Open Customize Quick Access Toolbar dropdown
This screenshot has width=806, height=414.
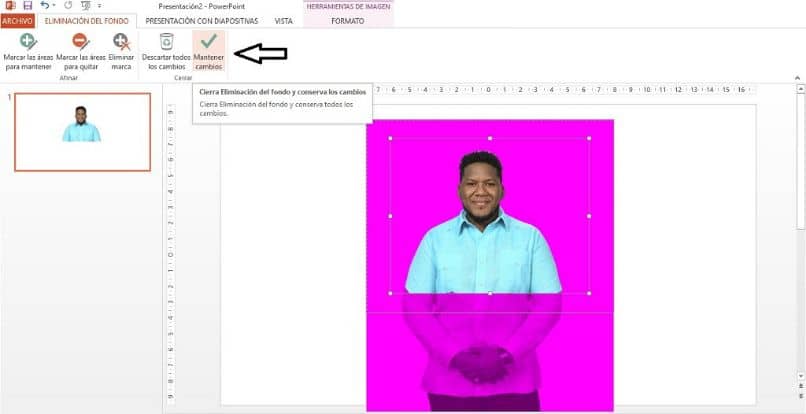[99, 6]
